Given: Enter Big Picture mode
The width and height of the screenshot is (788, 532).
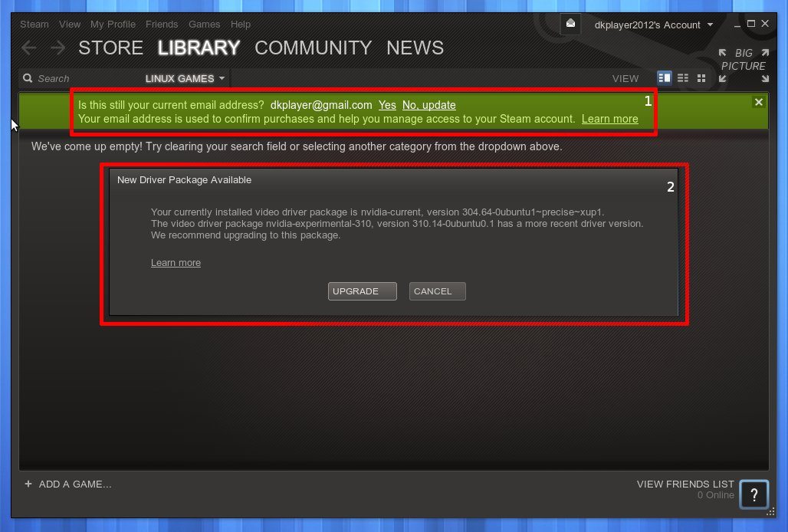Looking at the screenshot, I should [x=744, y=66].
